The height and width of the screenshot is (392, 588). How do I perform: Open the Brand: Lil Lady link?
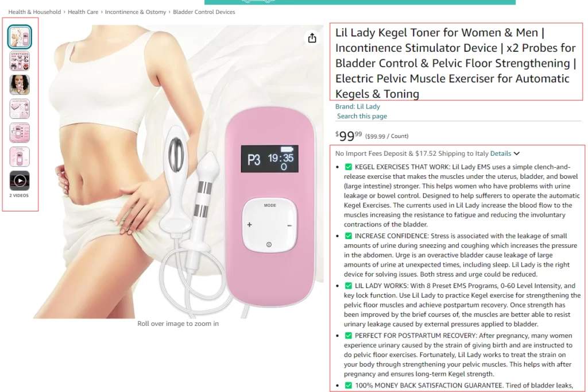click(357, 107)
